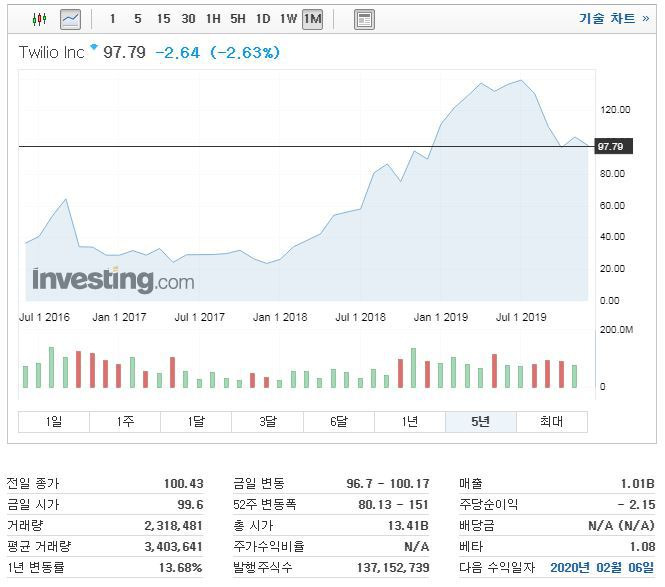Viewport: 665px width, 587px height.
Task: Click the 1년 변동률 value 13.68%
Action: pos(181,567)
